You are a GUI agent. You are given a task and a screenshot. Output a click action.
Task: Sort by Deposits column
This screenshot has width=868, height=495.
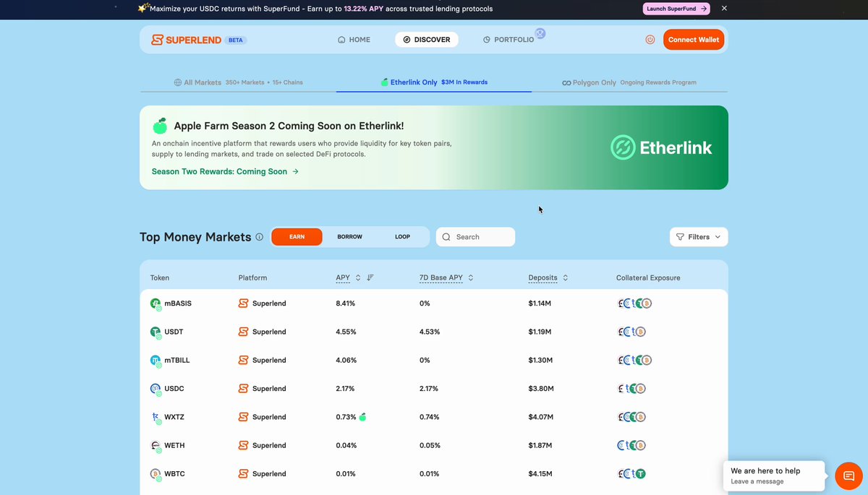click(566, 277)
